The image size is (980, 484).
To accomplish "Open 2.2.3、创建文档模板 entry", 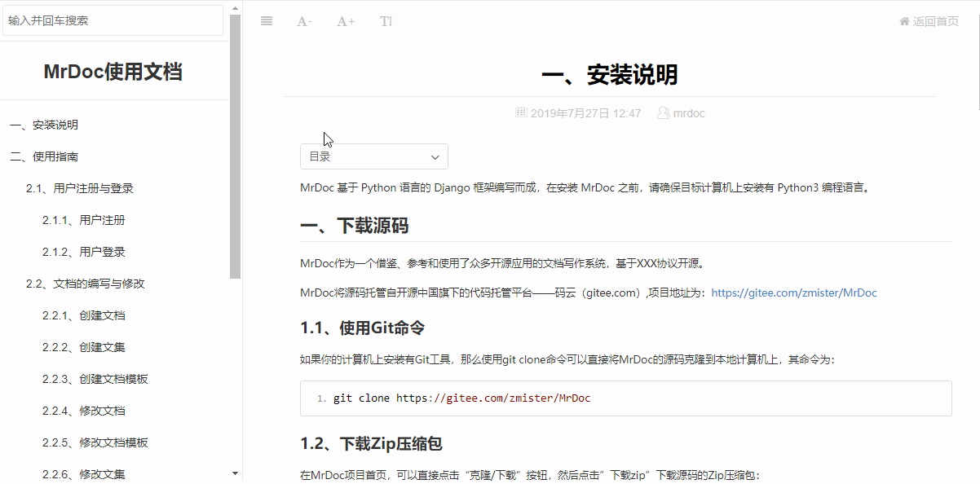I will point(95,379).
